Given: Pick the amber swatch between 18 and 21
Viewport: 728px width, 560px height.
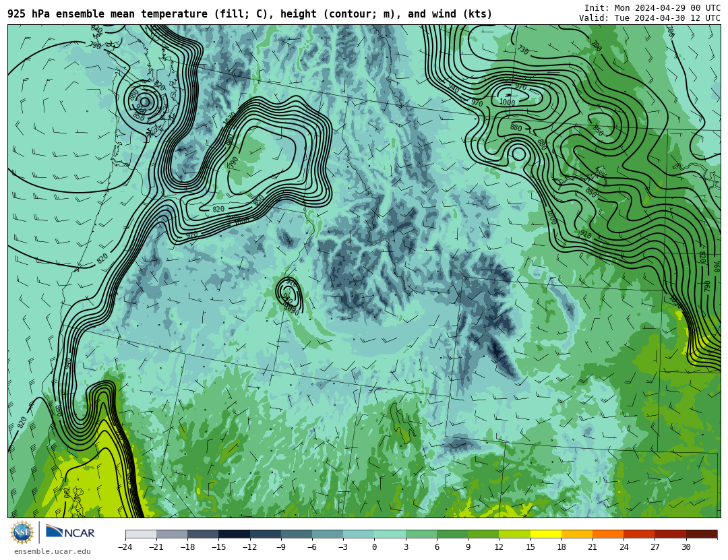Looking at the screenshot, I should click(576, 534).
